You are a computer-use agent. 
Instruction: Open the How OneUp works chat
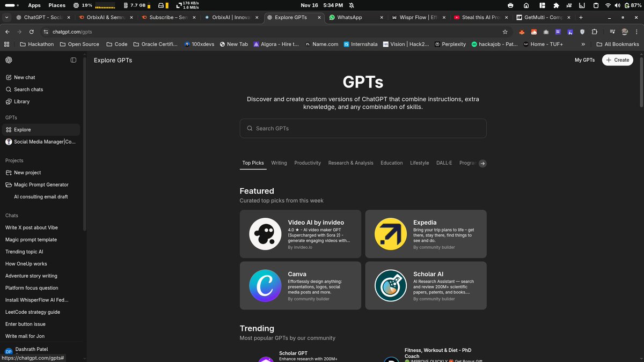[41, 264]
